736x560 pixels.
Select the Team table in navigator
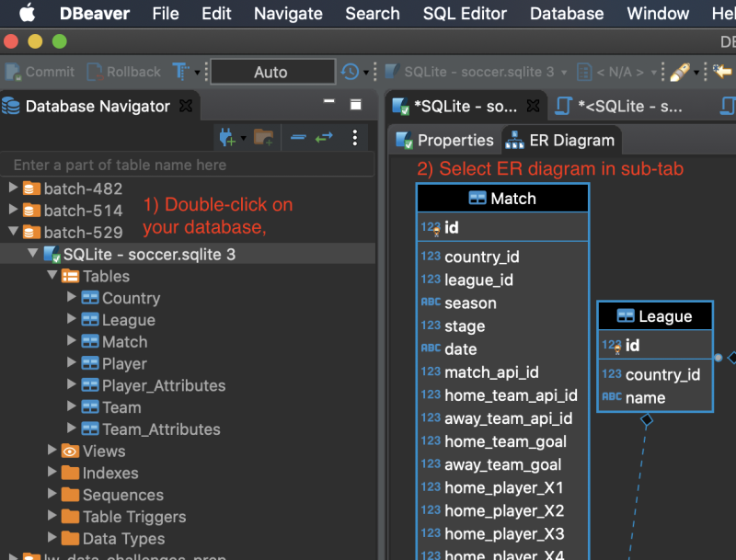(x=121, y=407)
